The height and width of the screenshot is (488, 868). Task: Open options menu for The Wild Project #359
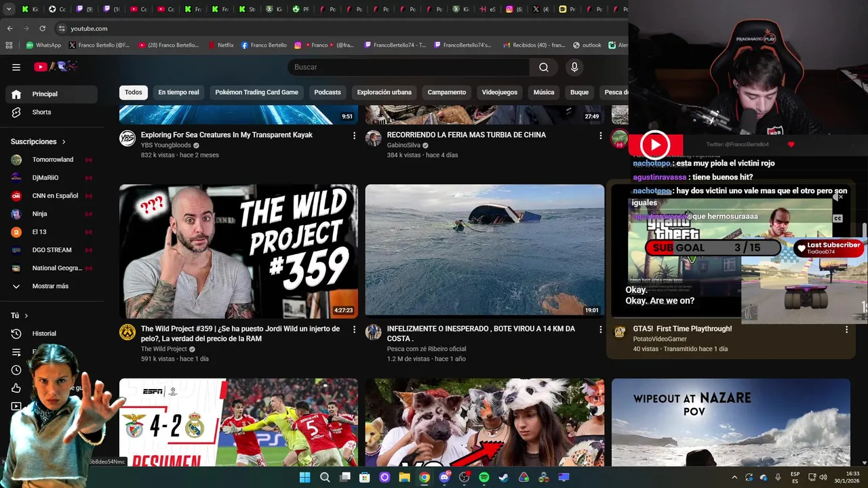pos(354,329)
